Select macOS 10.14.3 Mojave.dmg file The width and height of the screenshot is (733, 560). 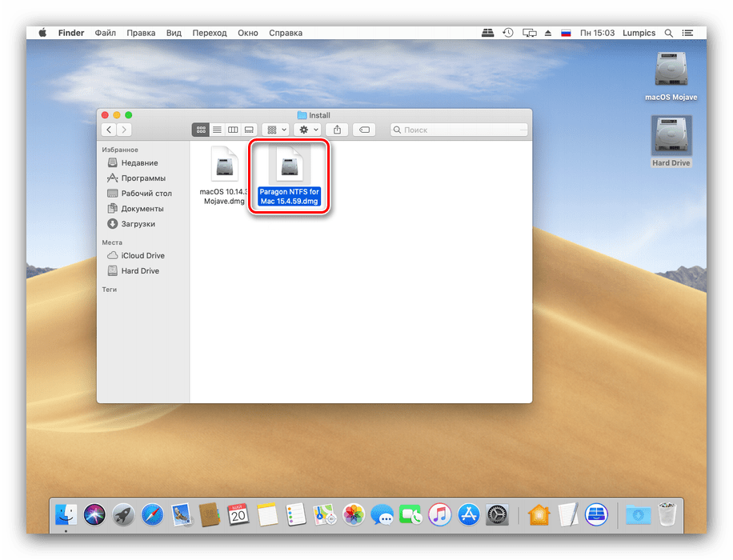[x=224, y=175]
